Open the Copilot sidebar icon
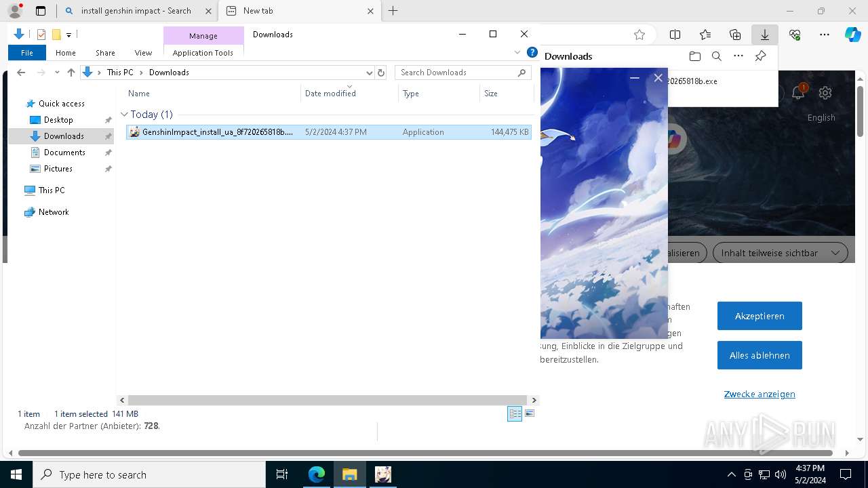This screenshot has width=868, height=488. [x=852, y=35]
